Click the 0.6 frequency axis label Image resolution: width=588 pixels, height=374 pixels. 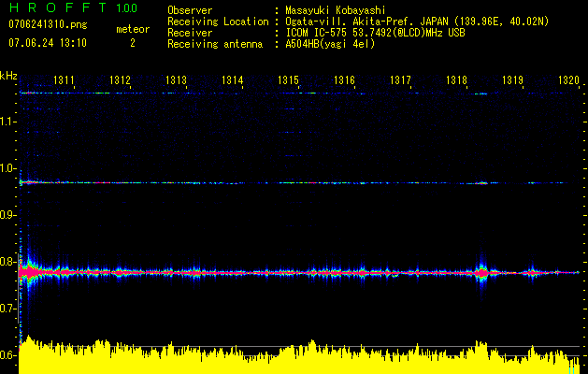8,355
